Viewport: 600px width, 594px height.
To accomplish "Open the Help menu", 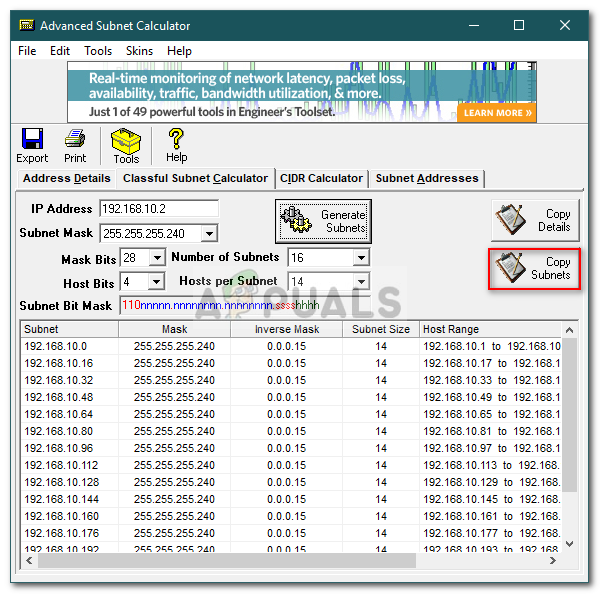I will pyautogui.click(x=179, y=51).
